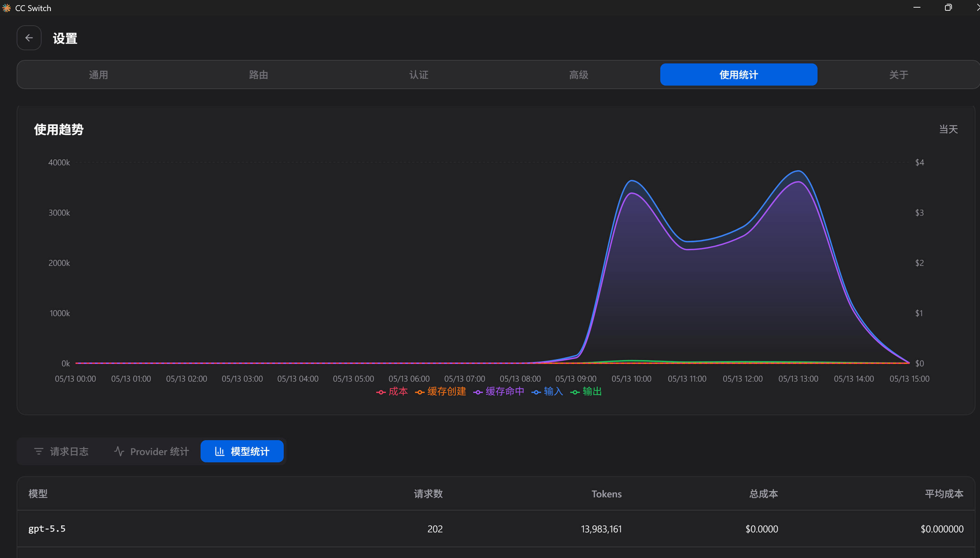Hide the 输入 input series in legend

547,392
